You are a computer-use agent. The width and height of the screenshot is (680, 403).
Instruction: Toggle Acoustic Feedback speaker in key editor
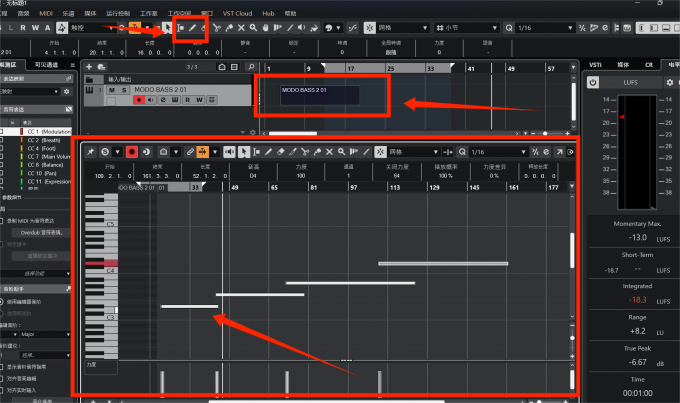tap(229, 152)
